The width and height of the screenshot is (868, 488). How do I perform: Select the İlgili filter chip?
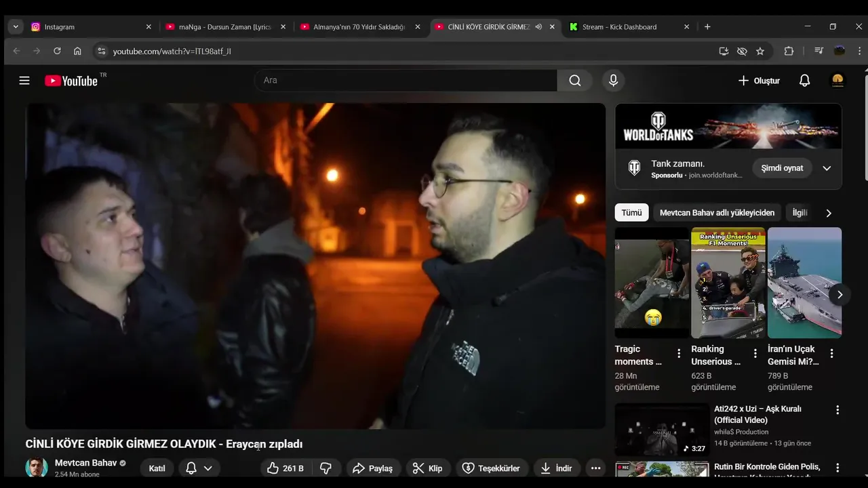coord(800,213)
